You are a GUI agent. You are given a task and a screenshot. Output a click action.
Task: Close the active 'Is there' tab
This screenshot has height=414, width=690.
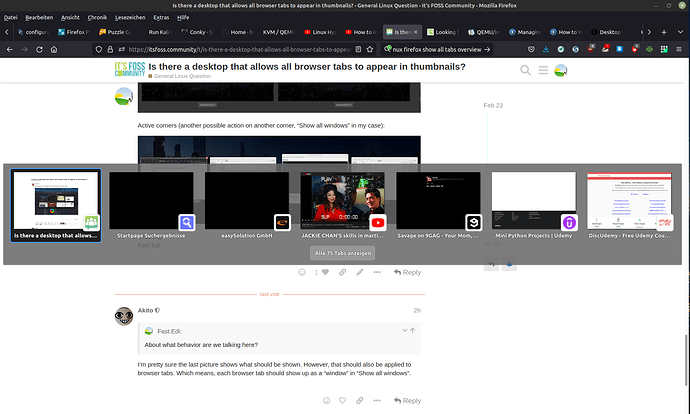pos(415,32)
